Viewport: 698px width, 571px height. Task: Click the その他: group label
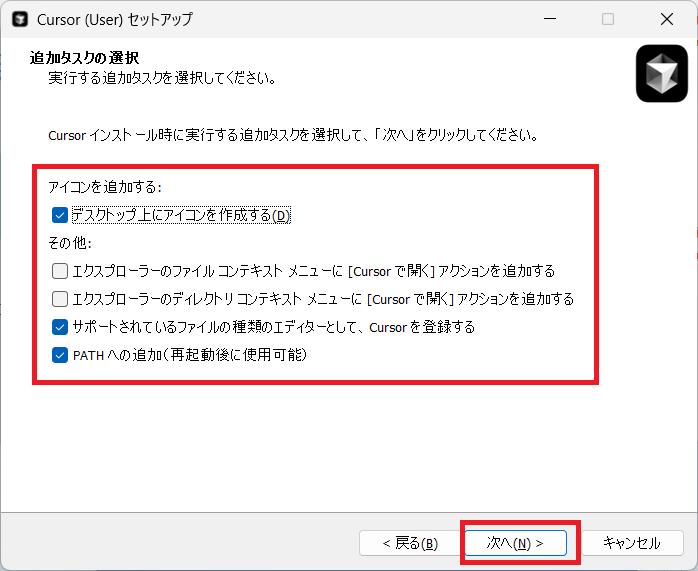tap(70, 243)
